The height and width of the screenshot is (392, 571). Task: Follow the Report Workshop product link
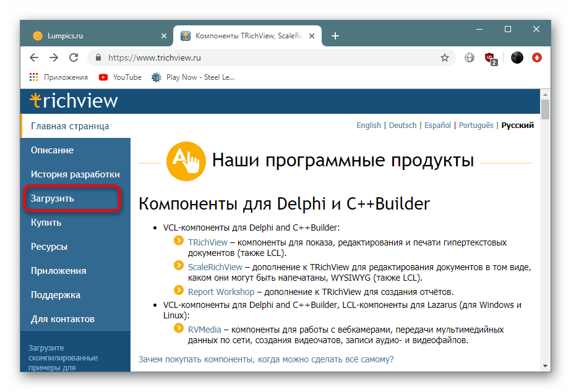point(221,292)
